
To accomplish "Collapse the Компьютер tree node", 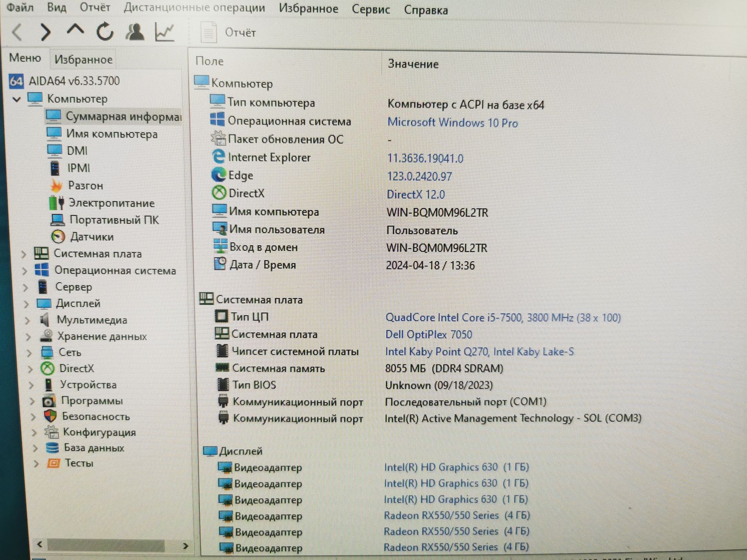I will (17, 99).
